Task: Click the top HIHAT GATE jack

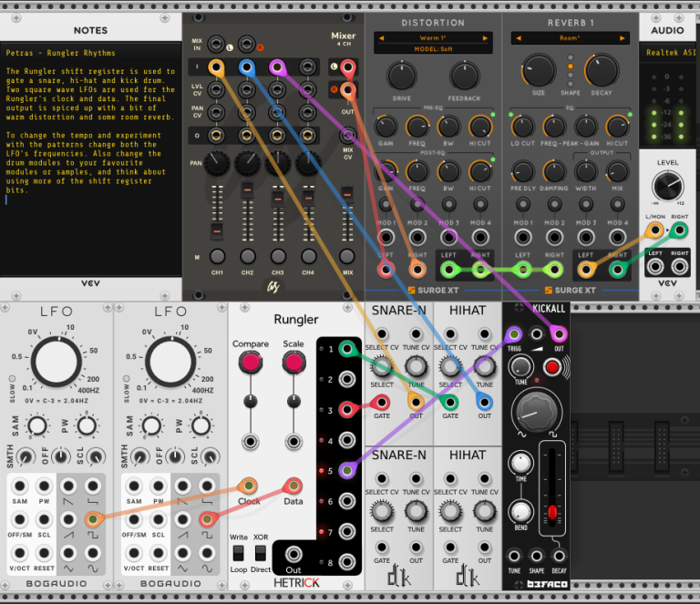Action: 450,403
